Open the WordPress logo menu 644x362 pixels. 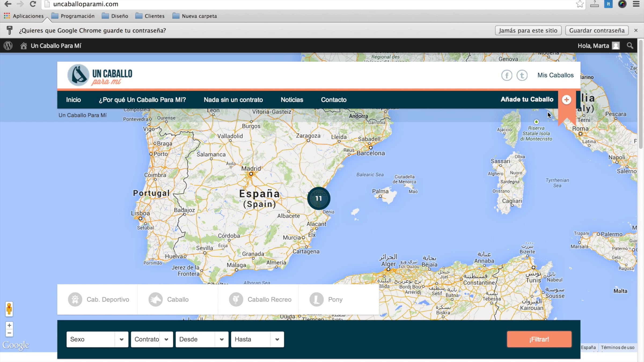(x=8, y=46)
